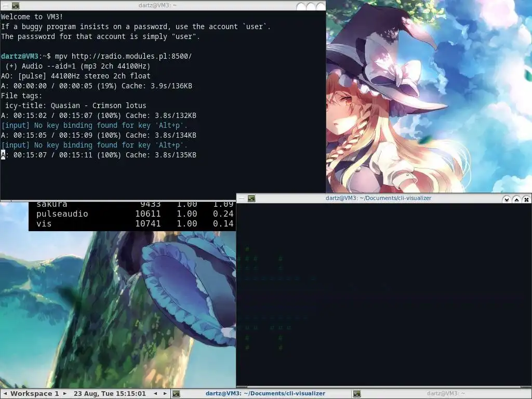Viewport: 532px width, 399px height.
Task: Open the window menu dash in the cli-visualizer title bar
Action: point(241,198)
